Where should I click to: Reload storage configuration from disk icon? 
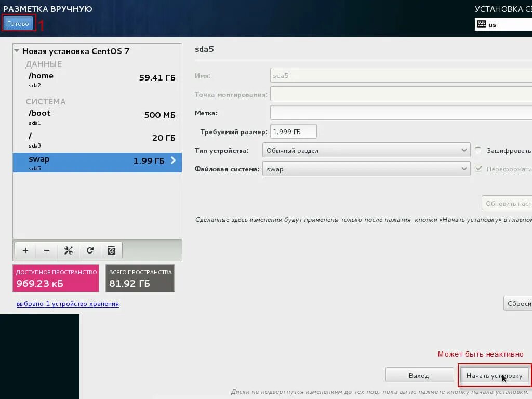[90, 250]
